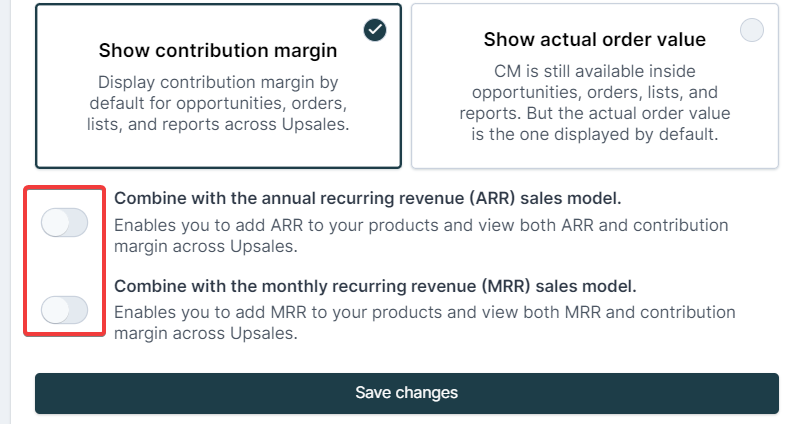Click 'is the one displayed by default.' text
Viewport: 812px width, 424px height.
pos(594,134)
